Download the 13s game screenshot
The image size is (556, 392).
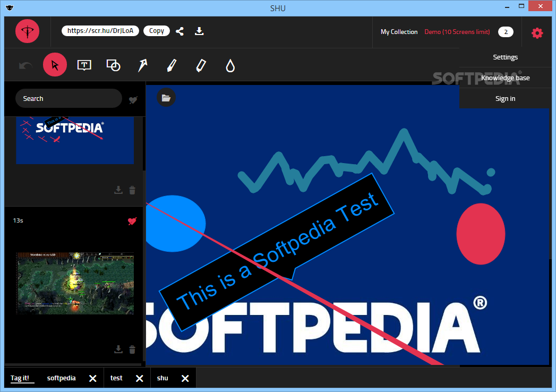pyautogui.click(x=118, y=350)
